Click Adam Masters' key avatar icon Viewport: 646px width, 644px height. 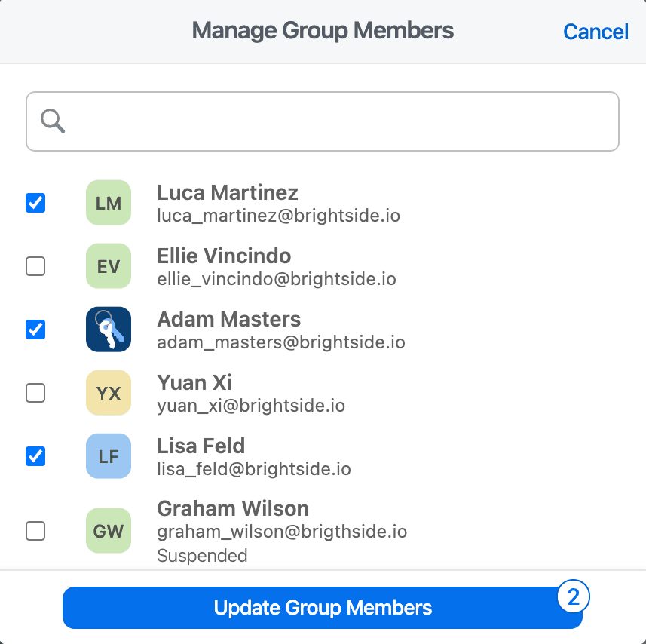tap(109, 330)
